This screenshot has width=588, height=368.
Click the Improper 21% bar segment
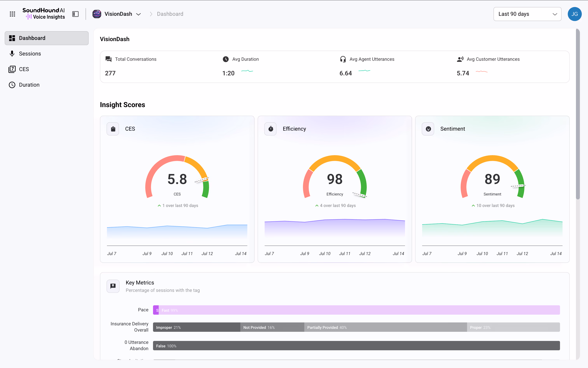197,327
